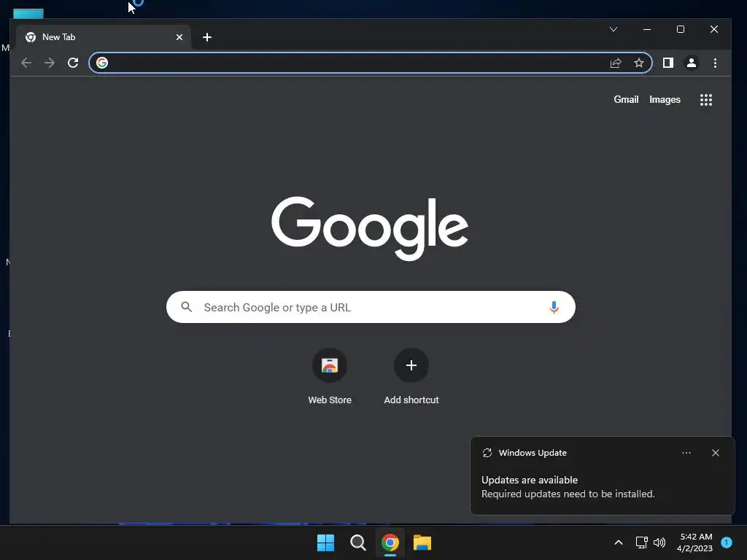Click the magnifier icon in the search box

click(x=186, y=307)
